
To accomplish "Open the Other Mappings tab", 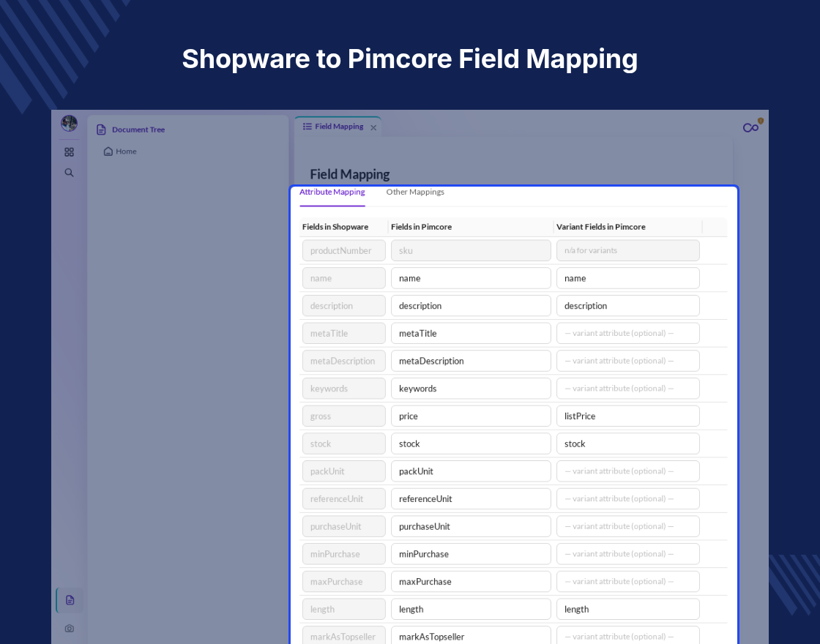I will [415, 192].
